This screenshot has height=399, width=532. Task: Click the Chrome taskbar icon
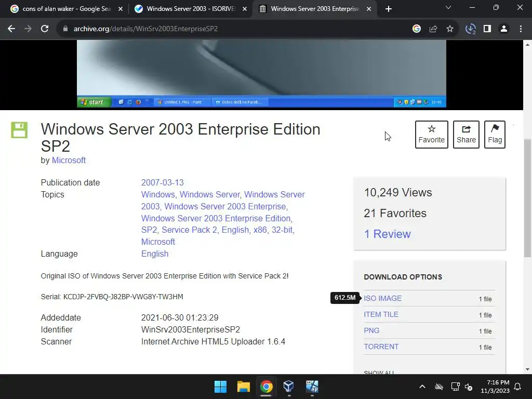pyautogui.click(x=267, y=387)
